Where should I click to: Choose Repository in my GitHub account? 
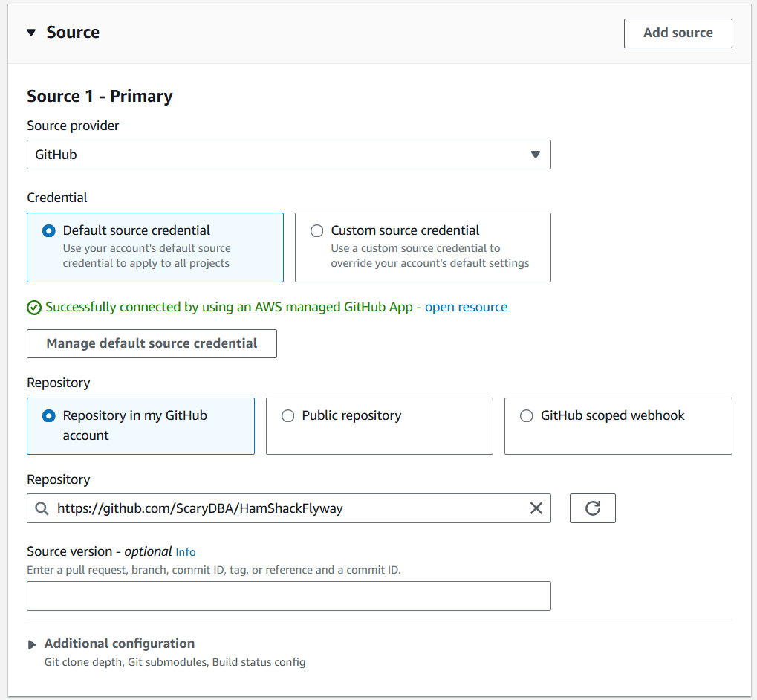pos(49,416)
